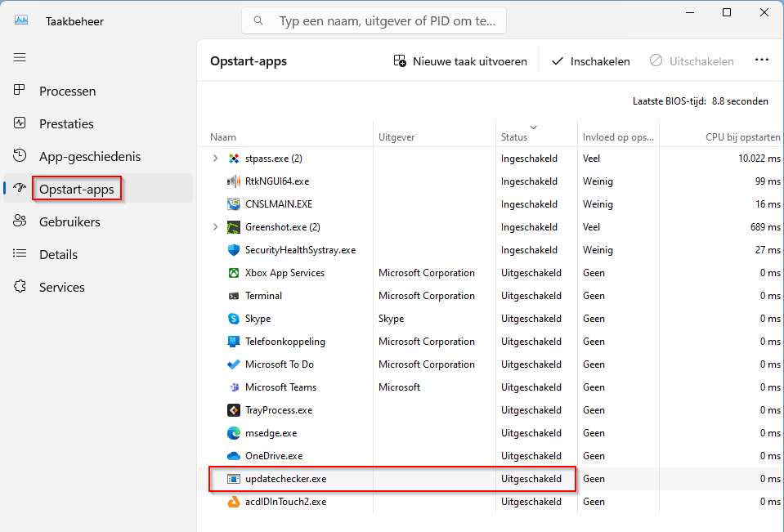Open the navigation hamburger menu
This screenshot has height=532, width=784.
coord(20,56)
